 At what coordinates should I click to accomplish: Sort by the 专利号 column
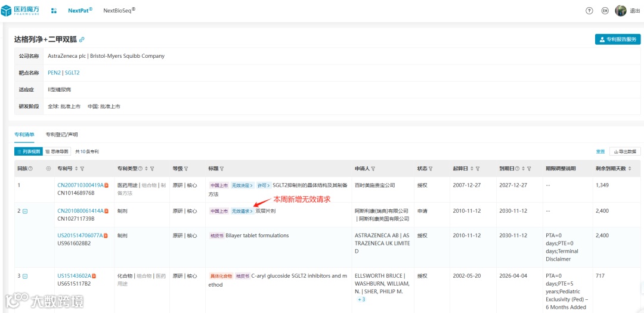[76, 168]
